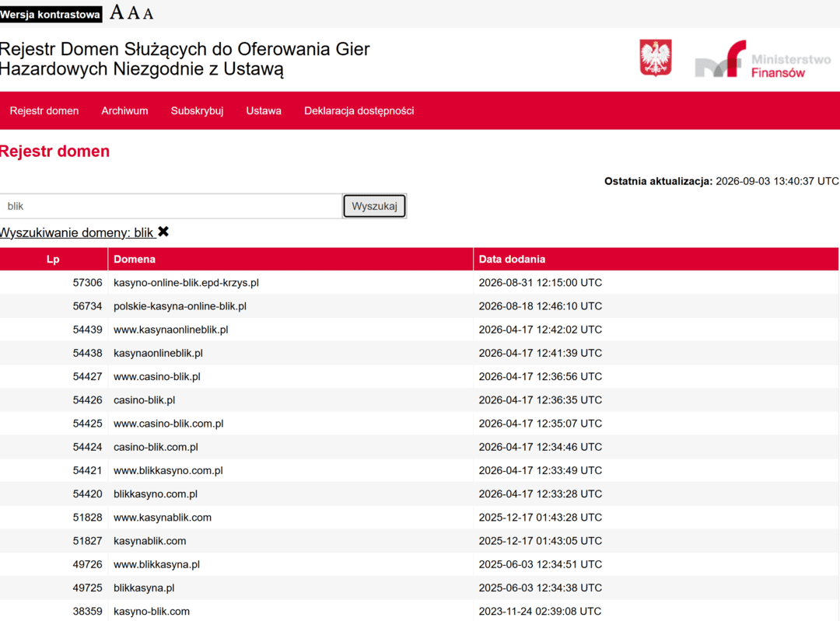Image resolution: width=840 pixels, height=621 pixels.
Task: Select domain casino-blik.com.pl in row 54424
Action: [x=156, y=447]
